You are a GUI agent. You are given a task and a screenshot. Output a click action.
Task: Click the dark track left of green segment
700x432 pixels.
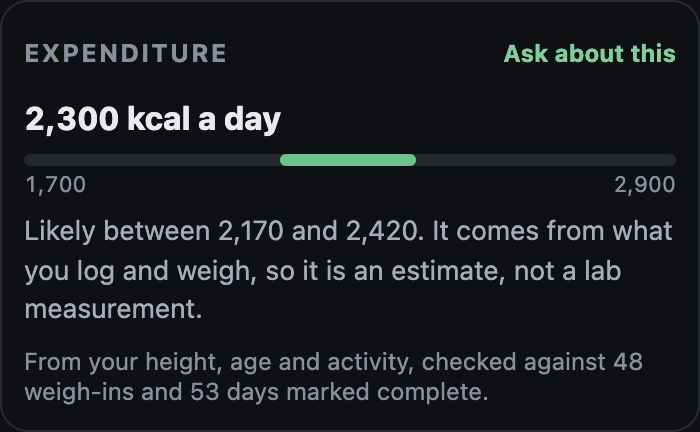pos(152,160)
